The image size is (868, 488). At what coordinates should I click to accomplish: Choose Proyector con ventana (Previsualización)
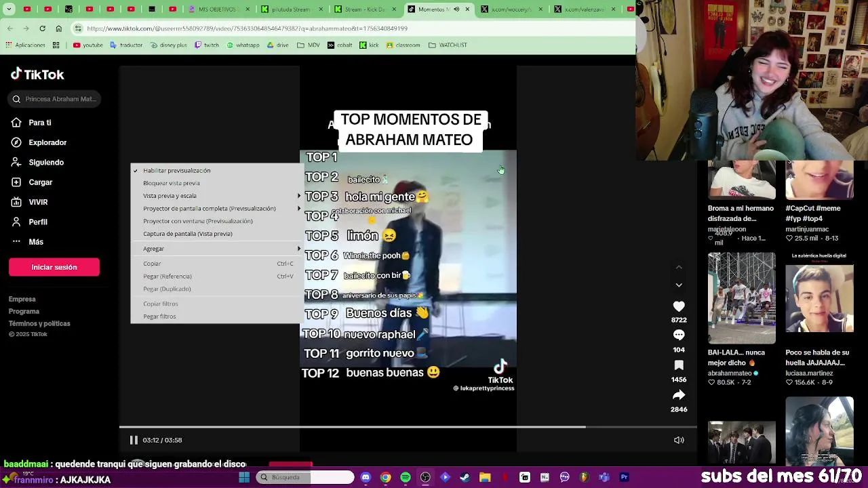coord(216,221)
